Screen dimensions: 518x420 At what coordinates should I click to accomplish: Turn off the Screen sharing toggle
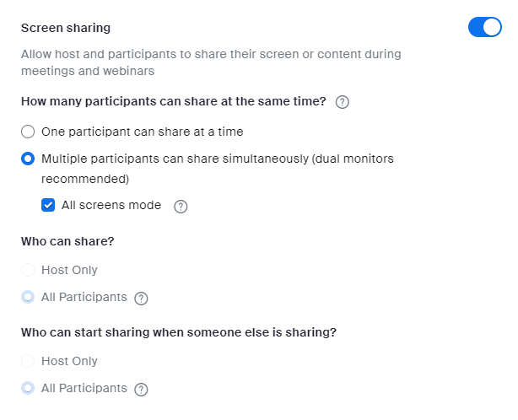(x=484, y=28)
